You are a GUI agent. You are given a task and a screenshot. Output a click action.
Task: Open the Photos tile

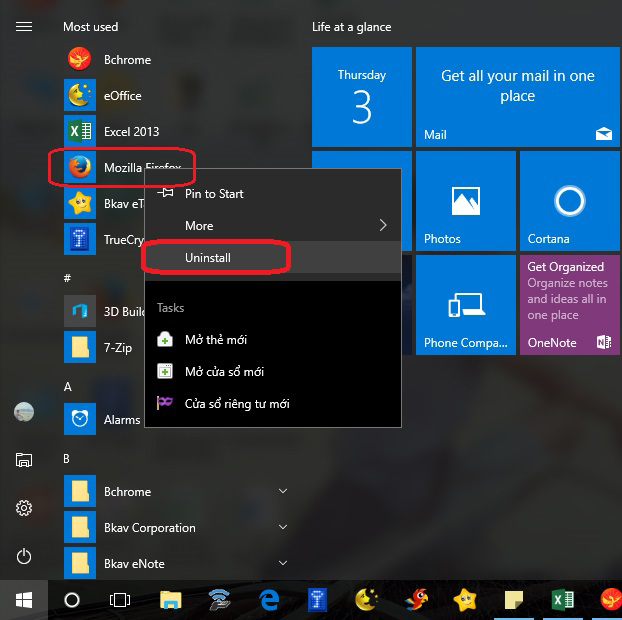tap(466, 201)
